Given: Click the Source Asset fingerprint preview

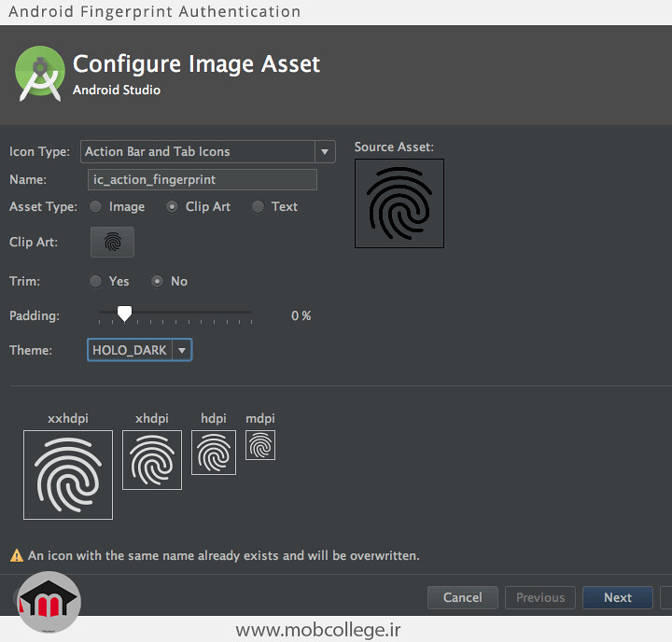Looking at the screenshot, I should pos(399,203).
